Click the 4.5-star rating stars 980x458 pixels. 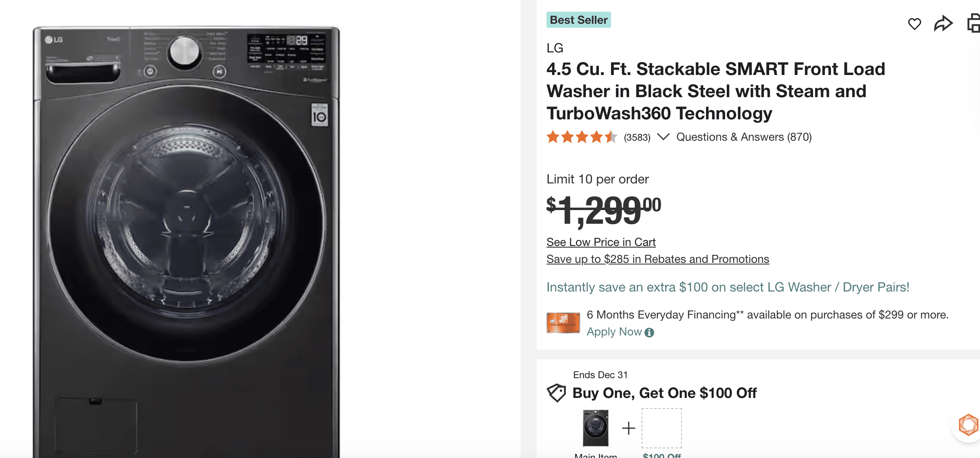click(582, 137)
